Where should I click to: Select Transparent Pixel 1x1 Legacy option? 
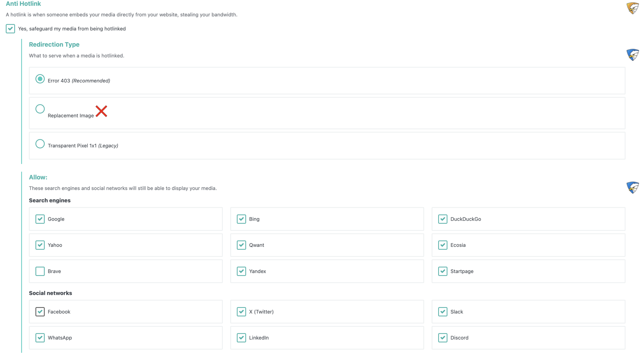pos(40,144)
